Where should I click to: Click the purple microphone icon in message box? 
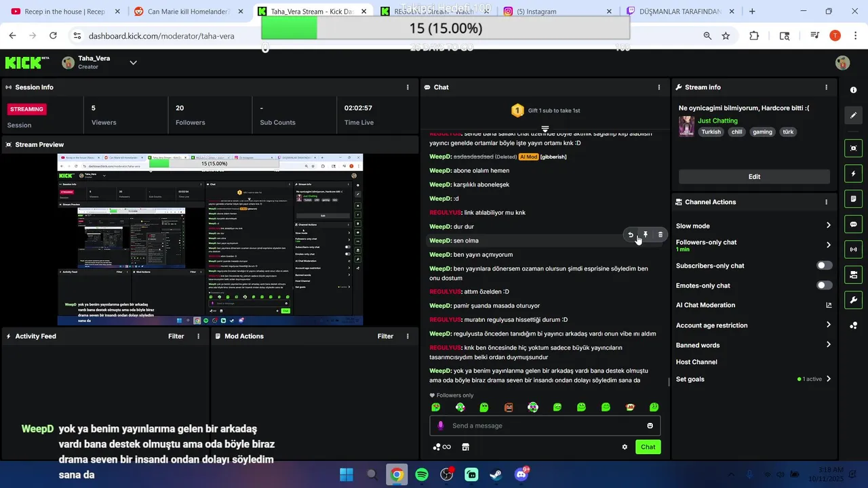pos(441,426)
